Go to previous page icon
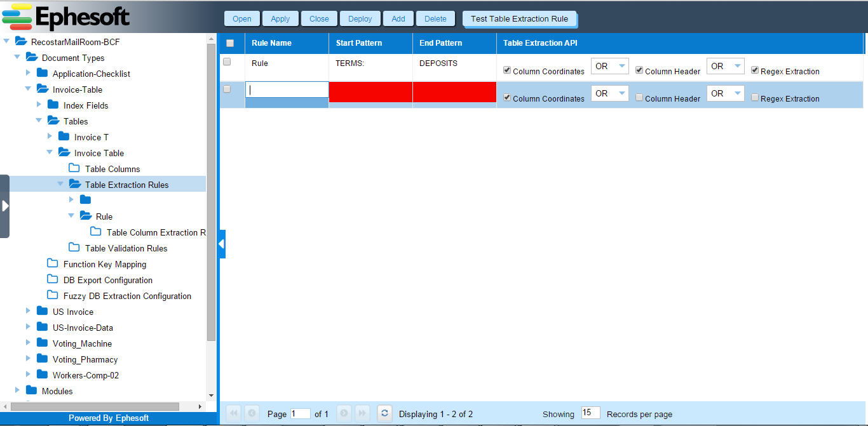The width and height of the screenshot is (868, 426). pyautogui.click(x=252, y=413)
